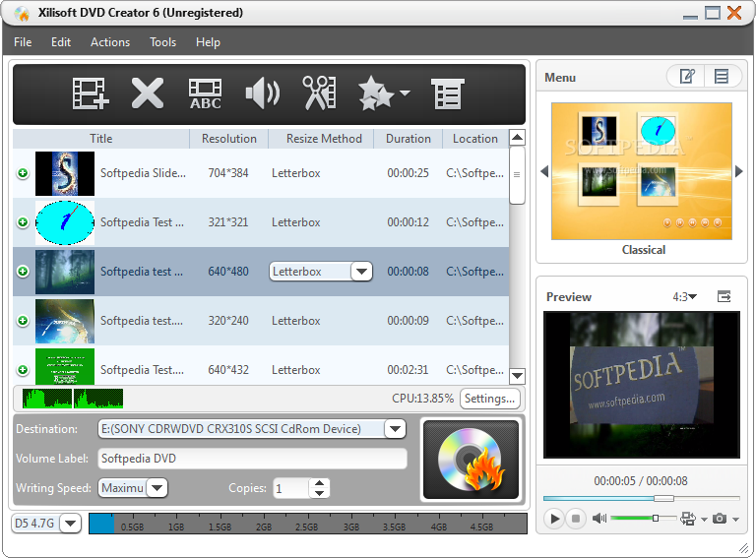The width and height of the screenshot is (756, 558).
Task: Open the Actions menu
Action: pyautogui.click(x=110, y=42)
